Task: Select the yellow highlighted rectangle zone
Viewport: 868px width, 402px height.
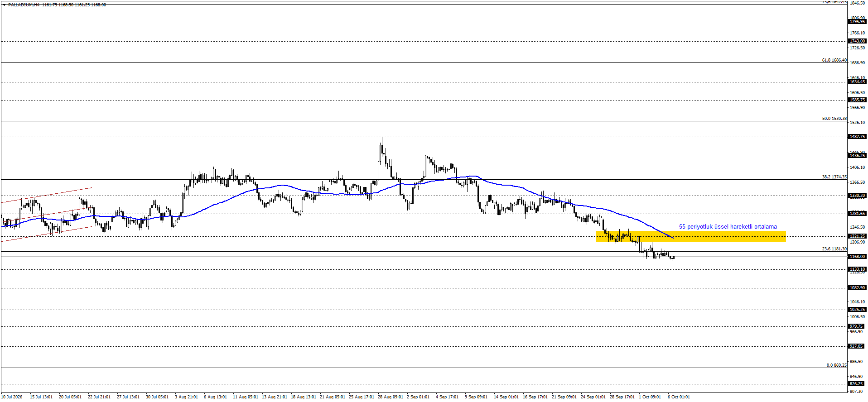Action: tap(690, 236)
